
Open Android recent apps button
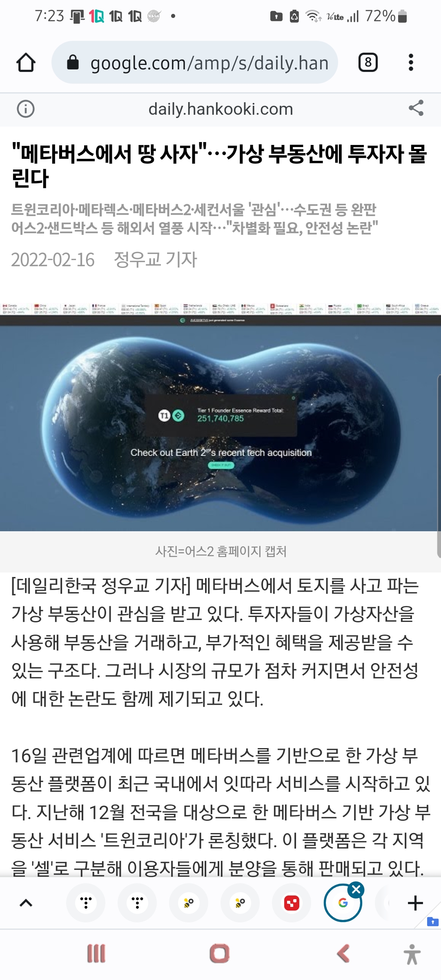pyautogui.click(x=96, y=954)
